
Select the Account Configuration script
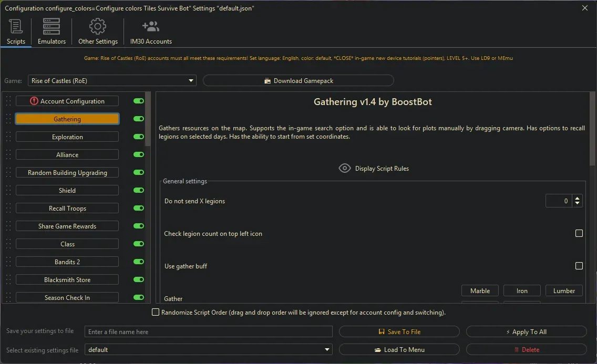(67, 101)
